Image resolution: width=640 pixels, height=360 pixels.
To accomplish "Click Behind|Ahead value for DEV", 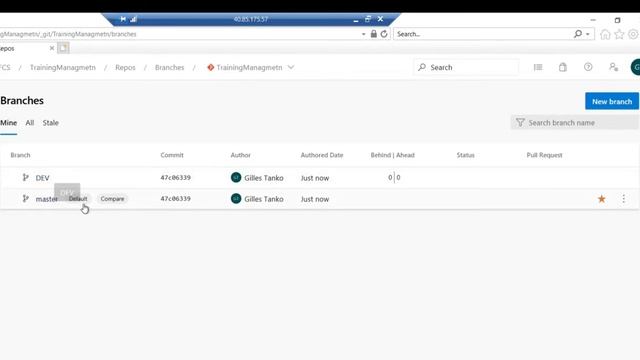I will (x=394, y=178).
